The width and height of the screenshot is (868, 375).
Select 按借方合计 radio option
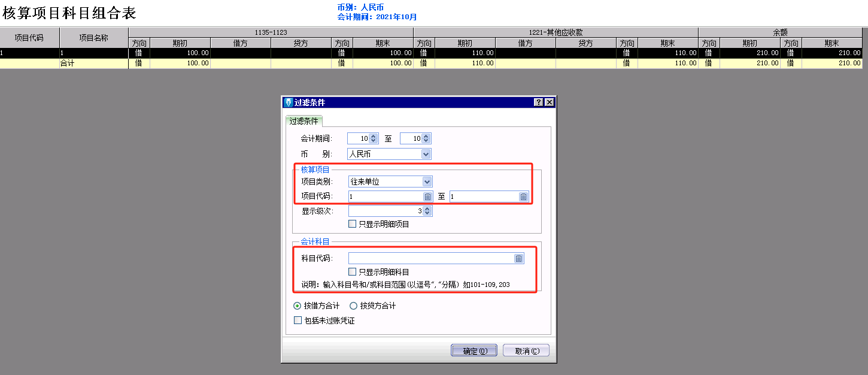(x=298, y=306)
